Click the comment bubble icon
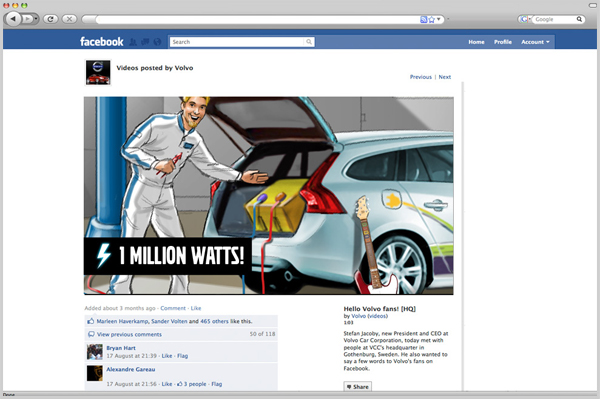Screen dimensions: 600x399 [x=91, y=334]
